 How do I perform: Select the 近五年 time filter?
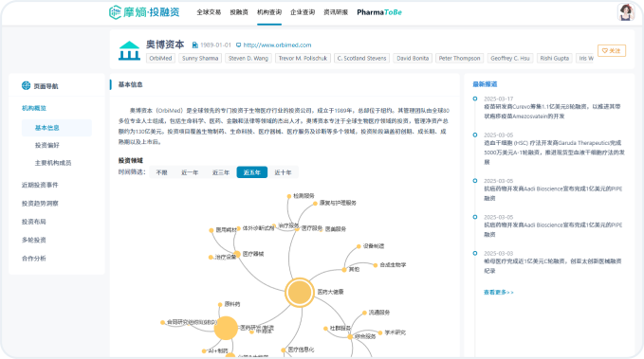(251, 172)
